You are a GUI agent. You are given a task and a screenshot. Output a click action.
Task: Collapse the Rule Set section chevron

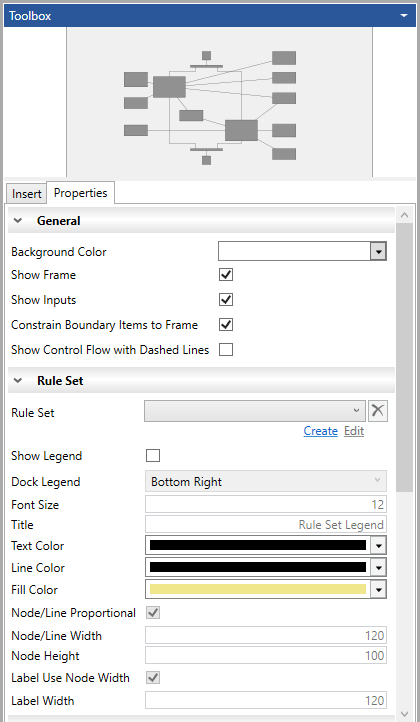pyautogui.click(x=18, y=381)
